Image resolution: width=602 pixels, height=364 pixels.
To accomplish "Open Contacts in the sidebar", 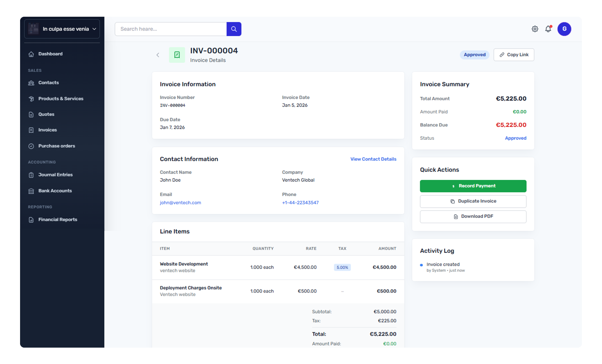I will (48, 83).
